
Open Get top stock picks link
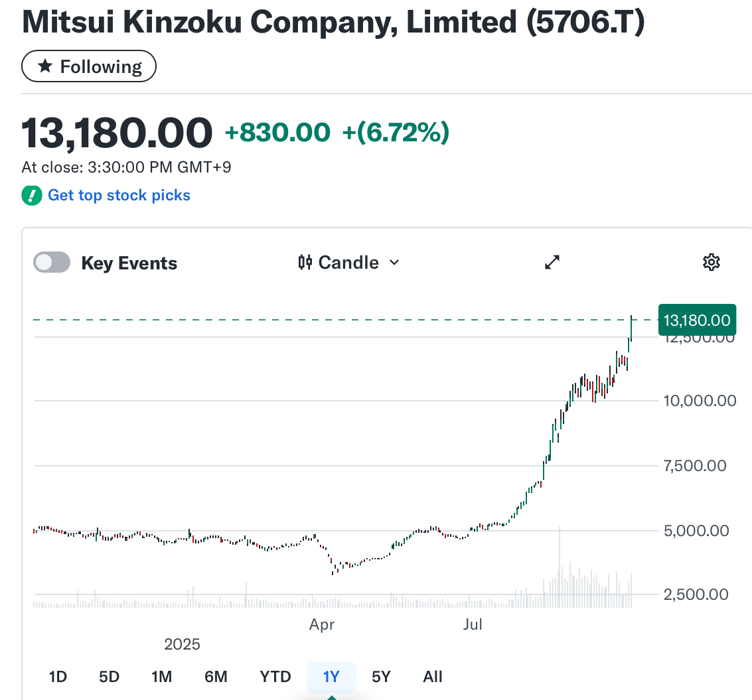[x=119, y=195]
